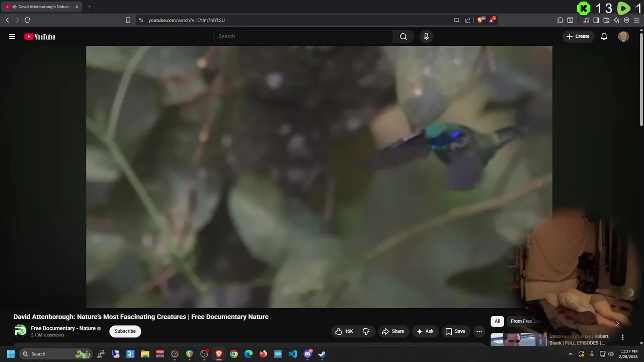Viewport: 644px width, 362px height.
Task: Dislike the video with thumbs down
Action: pos(366,331)
